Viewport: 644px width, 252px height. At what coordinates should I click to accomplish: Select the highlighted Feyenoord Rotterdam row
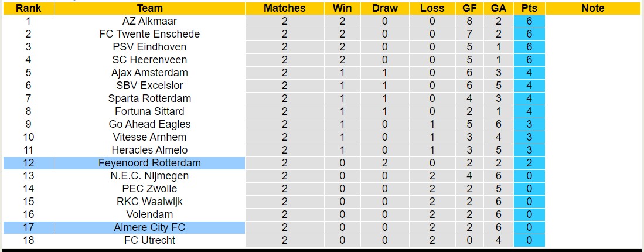tap(149, 163)
